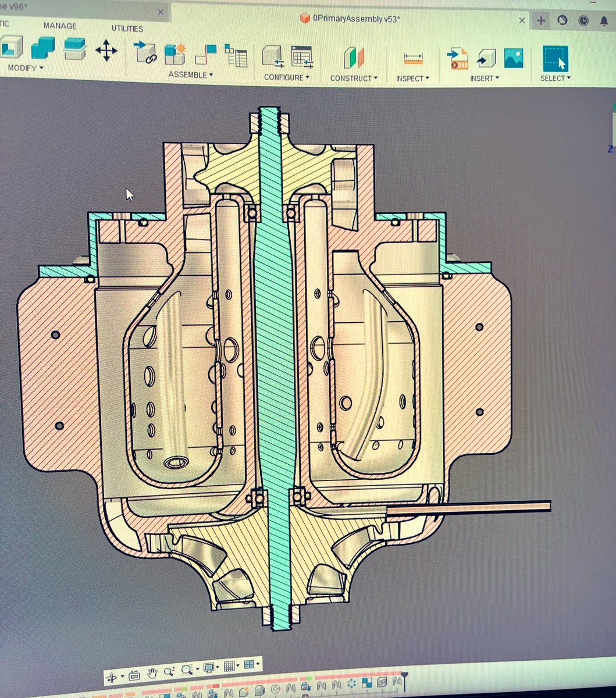Open the Viewports dropdown arrow
This screenshot has width=616, height=698.
(x=258, y=664)
